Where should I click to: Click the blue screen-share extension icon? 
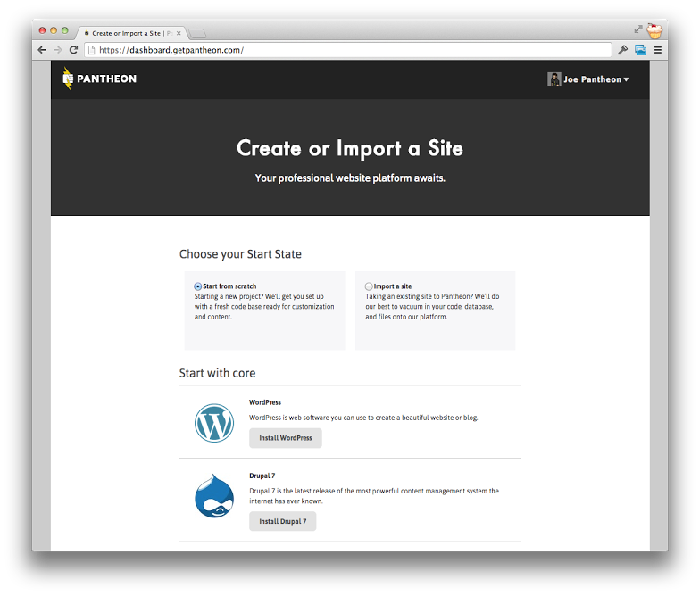coord(640,50)
